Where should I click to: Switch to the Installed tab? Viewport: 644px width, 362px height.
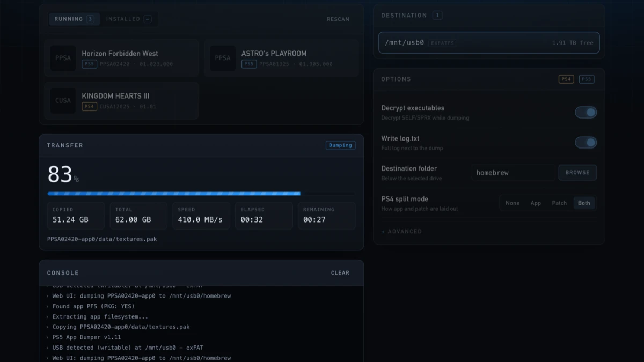pos(128,19)
